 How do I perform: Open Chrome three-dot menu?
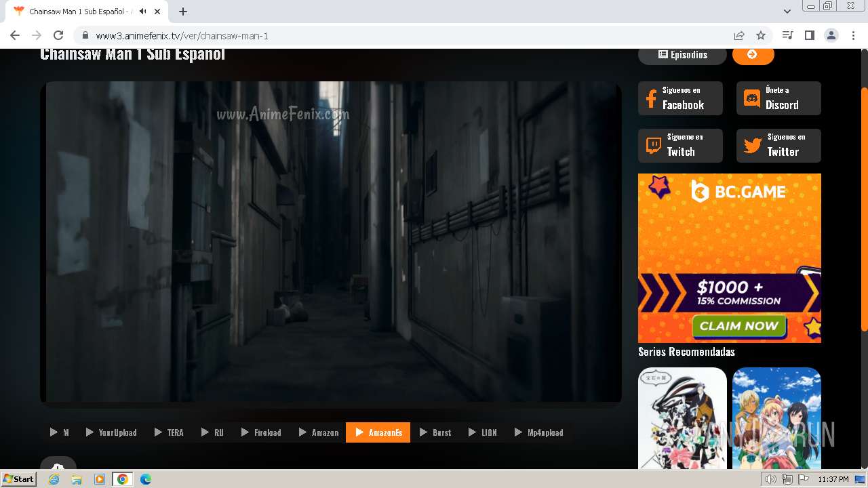coord(852,35)
